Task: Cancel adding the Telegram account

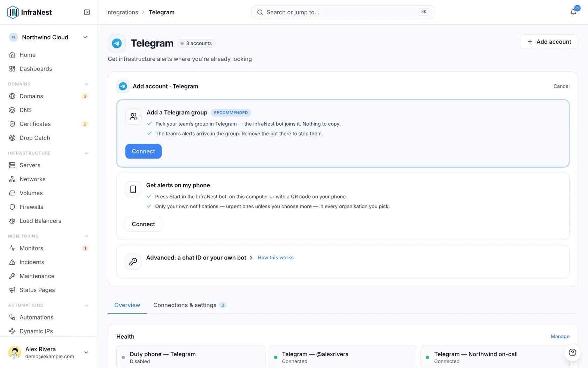Action: (x=561, y=86)
